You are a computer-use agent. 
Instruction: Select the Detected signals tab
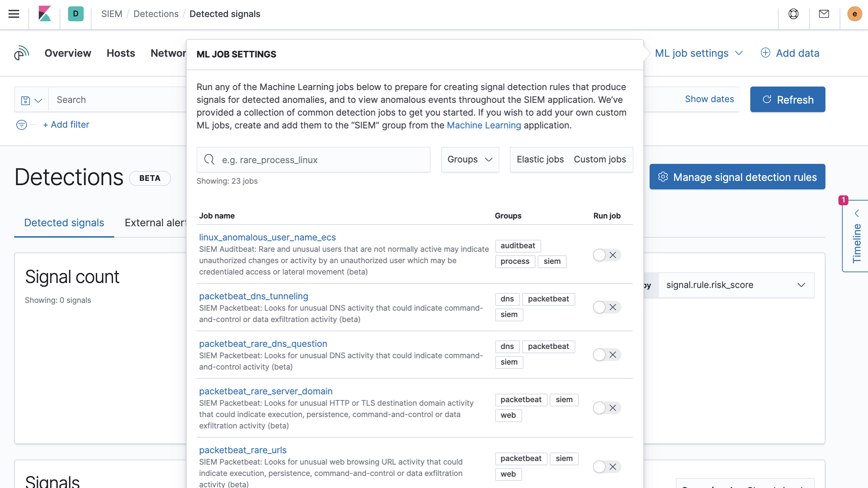click(64, 223)
